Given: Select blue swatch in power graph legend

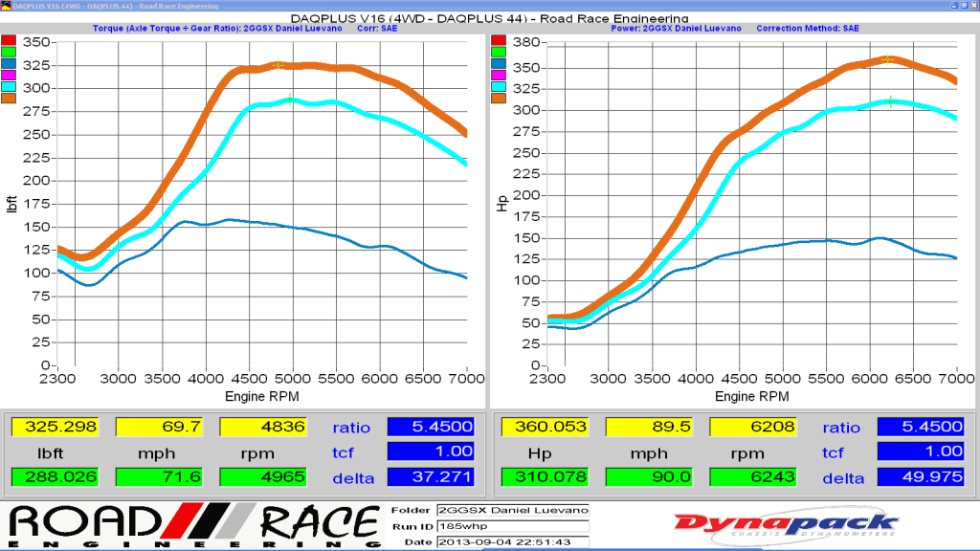Looking at the screenshot, I should click(498, 63).
